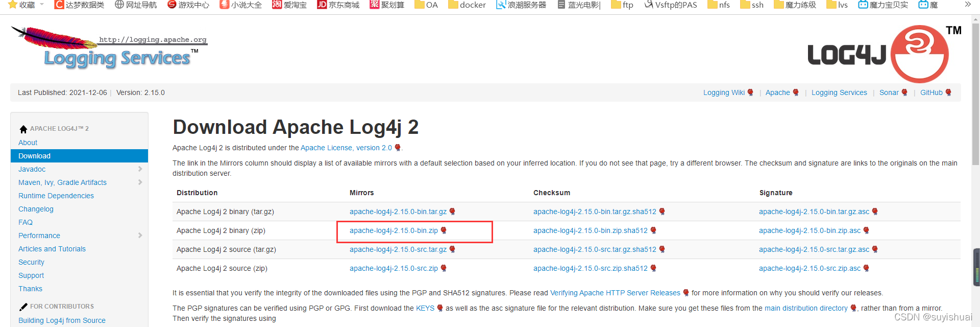Download apache-log4j-2.15.0-bin.tar.gz

[398, 212]
